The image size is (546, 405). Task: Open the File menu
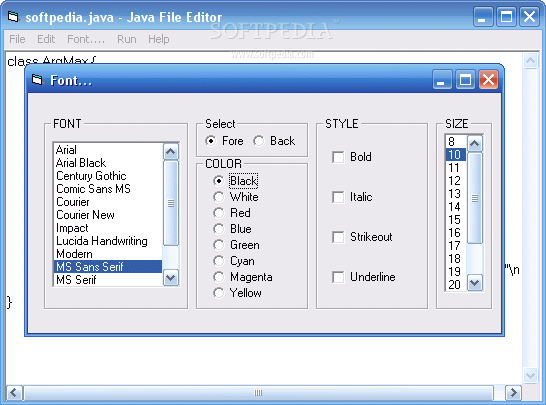(x=17, y=39)
